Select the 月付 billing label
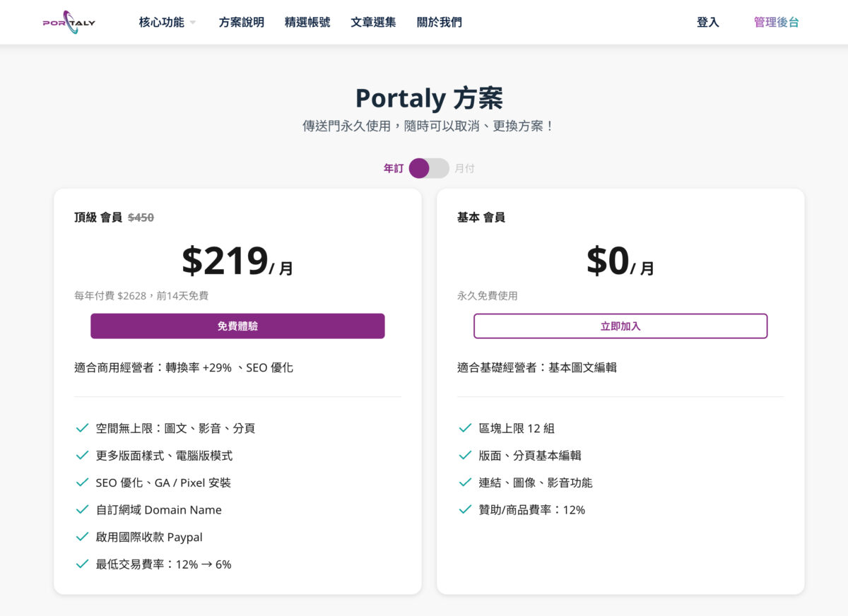The image size is (848, 616). coord(464,168)
